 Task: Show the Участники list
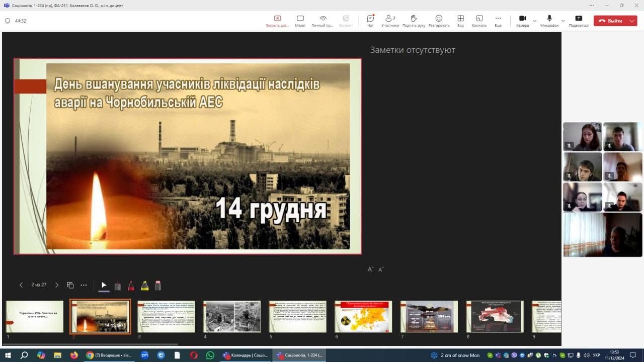(x=390, y=21)
